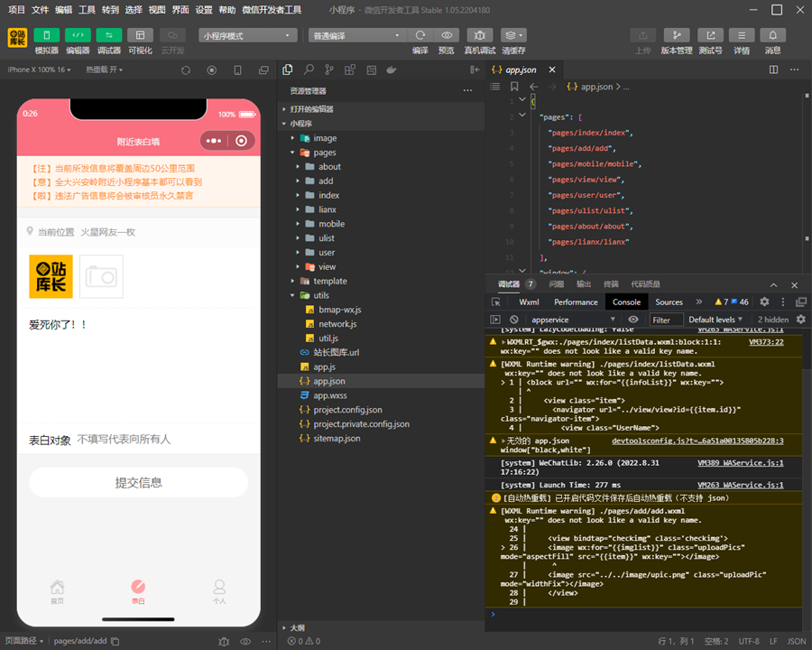Image resolution: width=812 pixels, height=650 pixels.
Task: Open the search icon in sidebar
Action: (309, 70)
